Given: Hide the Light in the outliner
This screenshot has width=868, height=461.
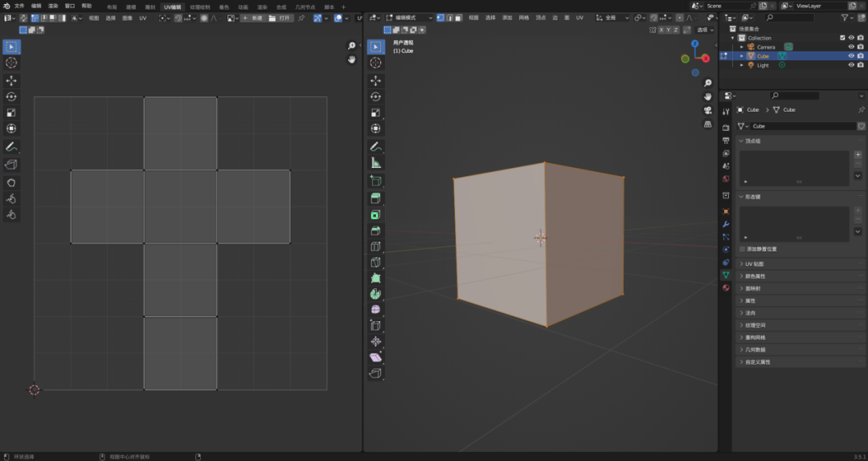Looking at the screenshot, I should [x=851, y=65].
